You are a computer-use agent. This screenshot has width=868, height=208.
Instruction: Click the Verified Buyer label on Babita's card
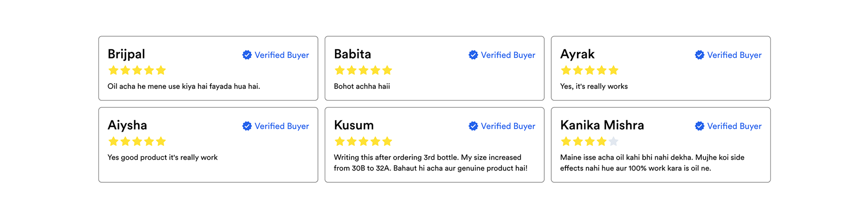(x=508, y=55)
